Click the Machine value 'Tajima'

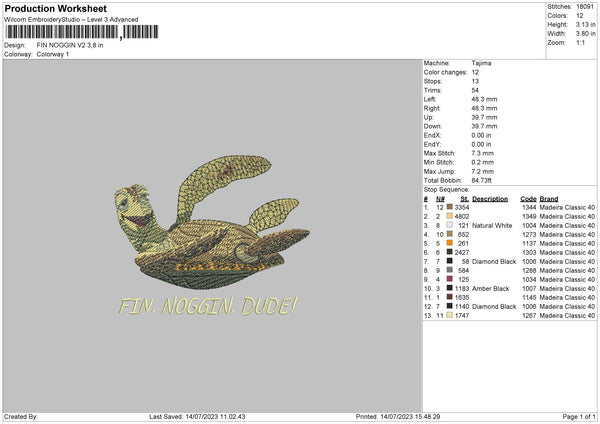pyautogui.click(x=481, y=63)
